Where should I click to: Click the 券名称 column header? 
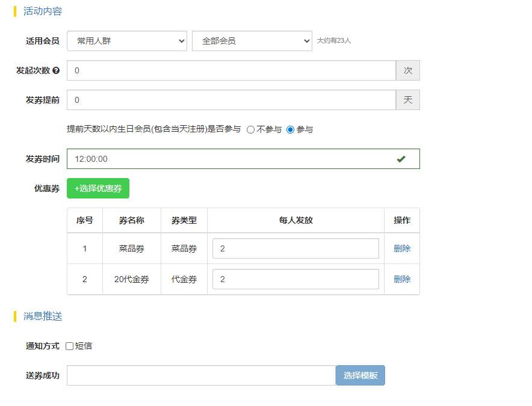132,220
